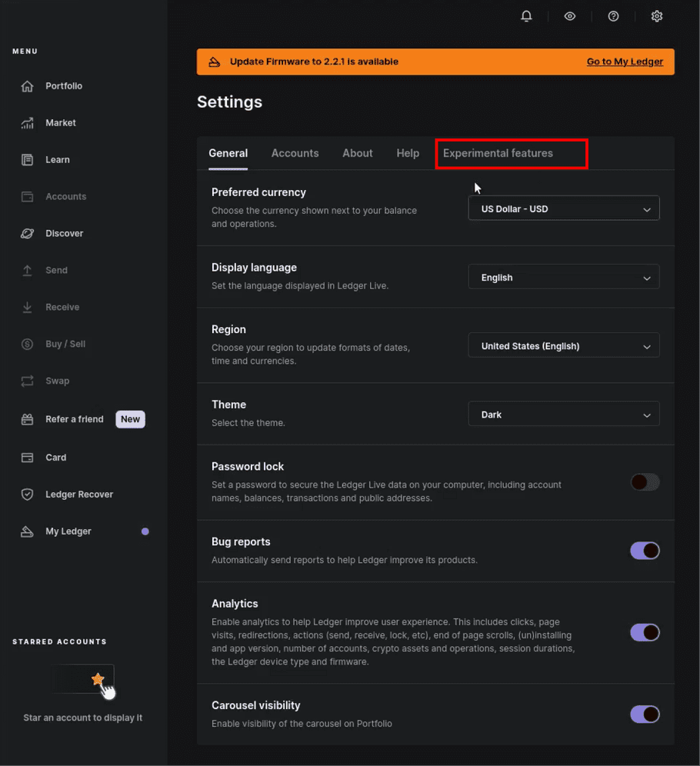Switch to the Experimental features tab
Screen dimensions: 700x766
coord(498,153)
